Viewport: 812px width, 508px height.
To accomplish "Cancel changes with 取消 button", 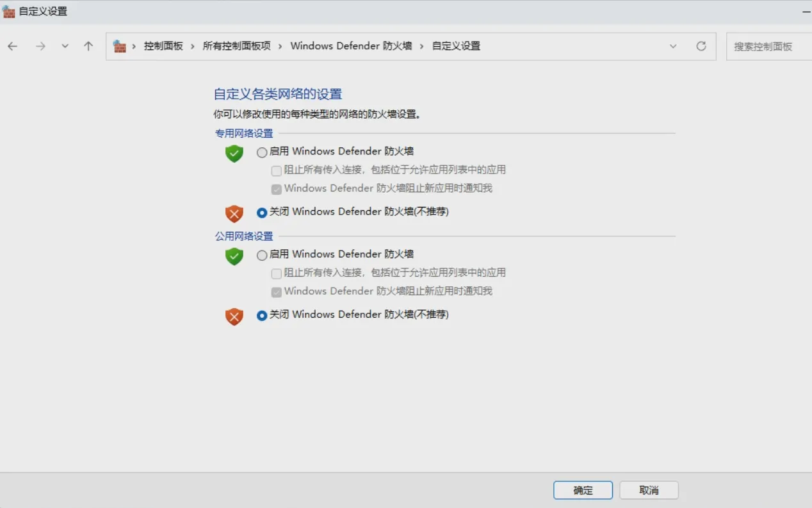I will pos(649,490).
